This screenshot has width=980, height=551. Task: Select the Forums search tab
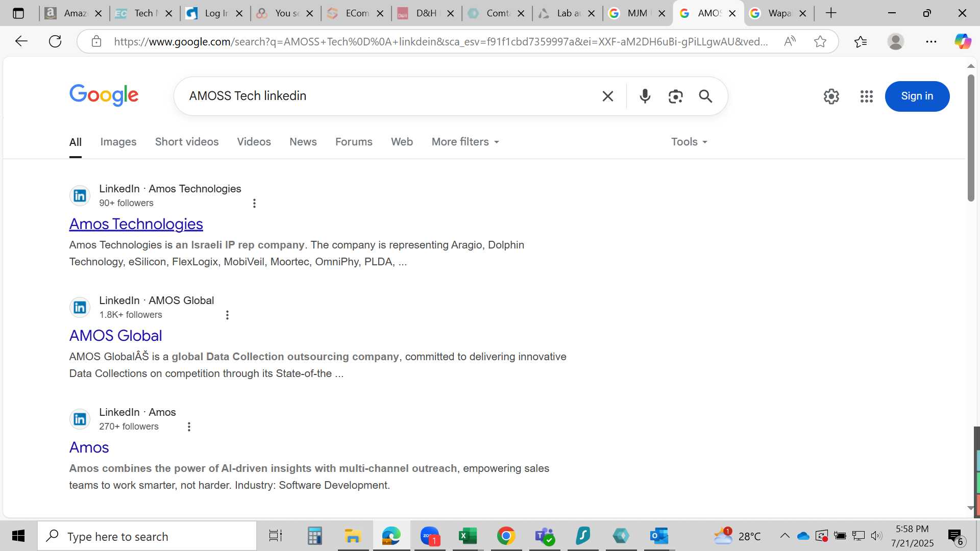tap(354, 142)
